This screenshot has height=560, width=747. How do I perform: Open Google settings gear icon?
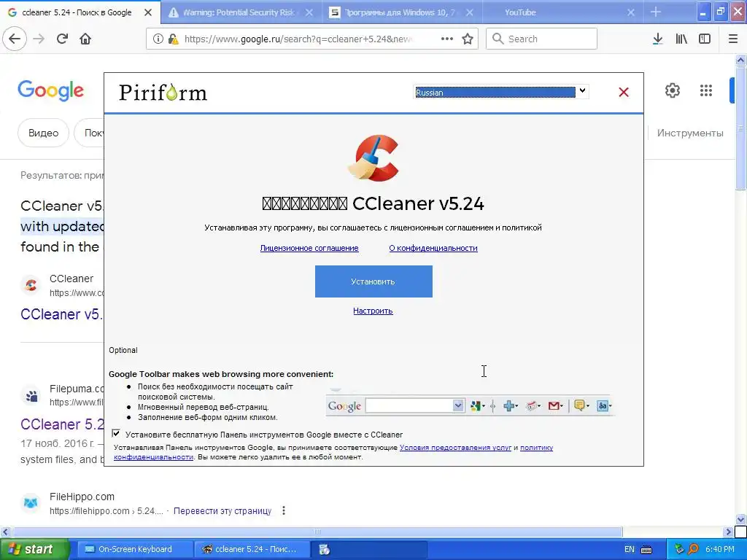pyautogui.click(x=672, y=90)
